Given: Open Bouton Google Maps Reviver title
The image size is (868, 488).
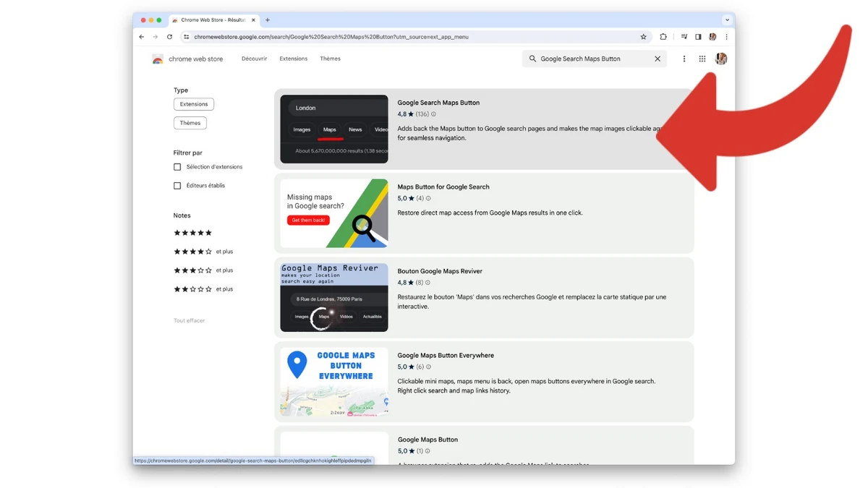Looking at the screenshot, I should pos(440,271).
